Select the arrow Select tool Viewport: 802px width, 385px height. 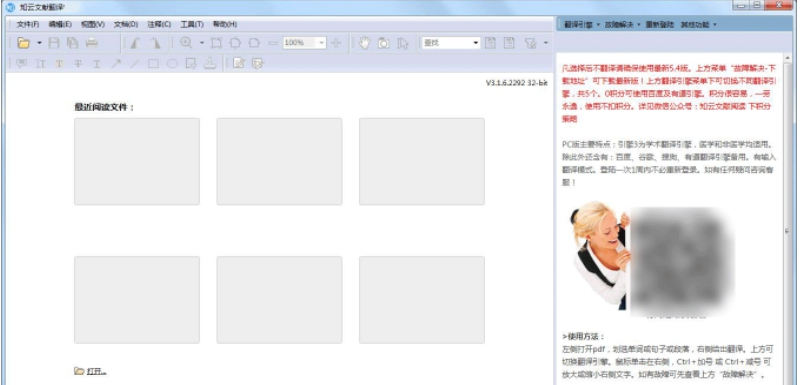coord(403,43)
